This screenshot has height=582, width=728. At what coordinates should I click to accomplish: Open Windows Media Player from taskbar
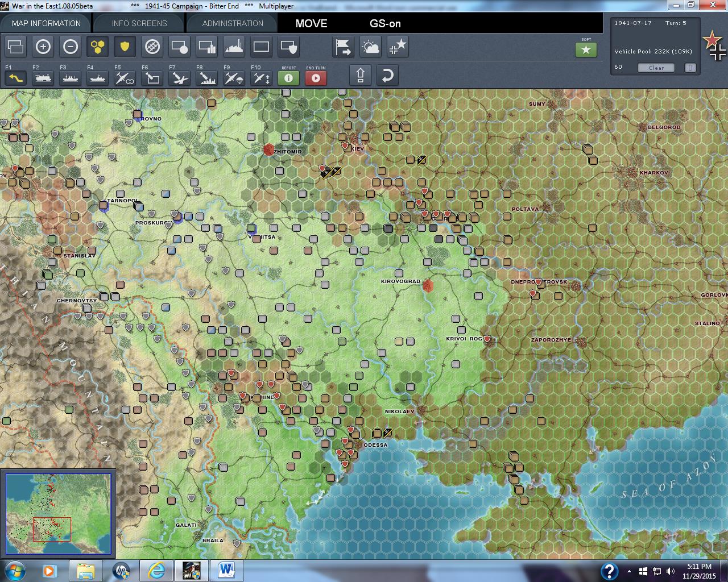tap(50, 571)
